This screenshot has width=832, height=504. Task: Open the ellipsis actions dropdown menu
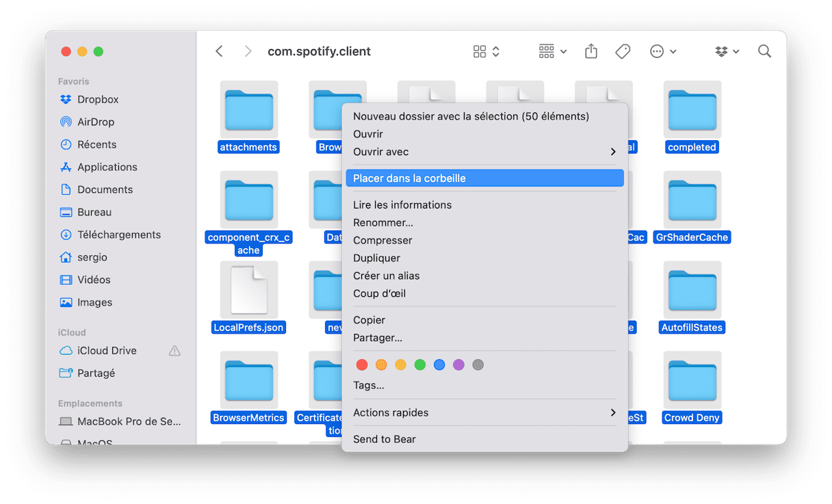[x=662, y=51]
